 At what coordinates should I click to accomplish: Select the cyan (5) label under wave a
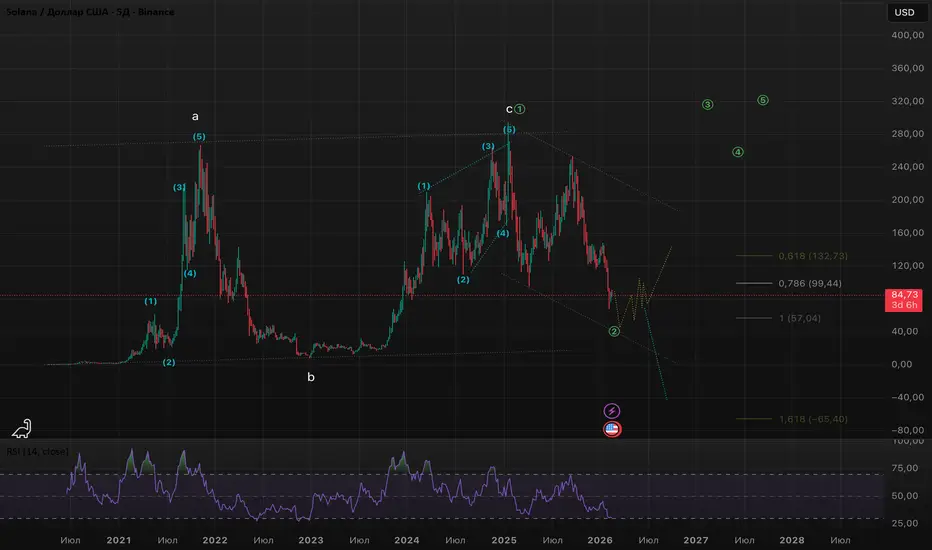click(199, 137)
